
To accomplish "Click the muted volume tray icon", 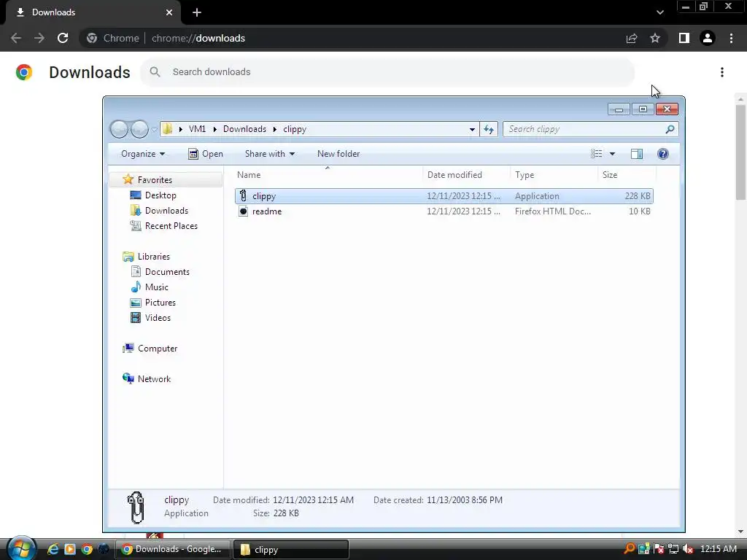I will coord(687,549).
